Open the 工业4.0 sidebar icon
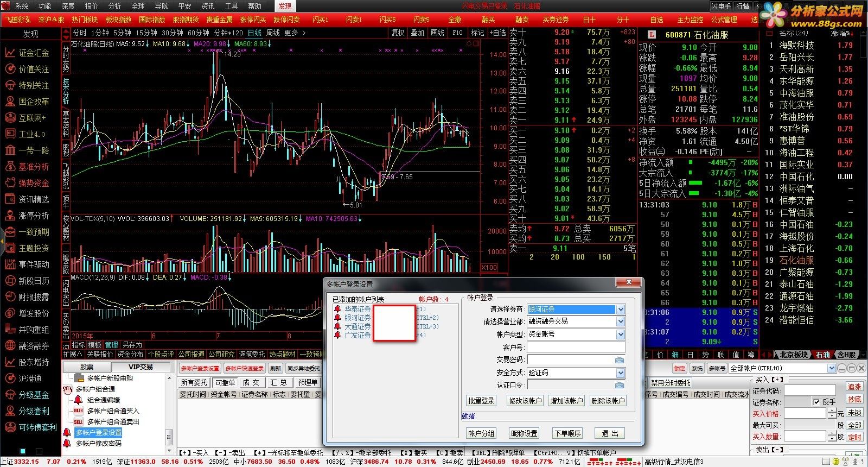Screen dimensions: 868x467 [10, 134]
